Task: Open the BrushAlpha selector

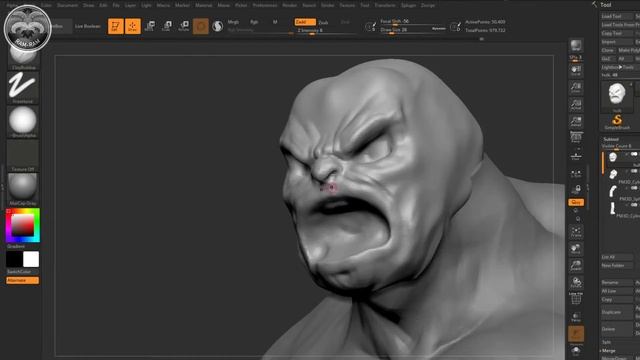Action: (x=22, y=121)
